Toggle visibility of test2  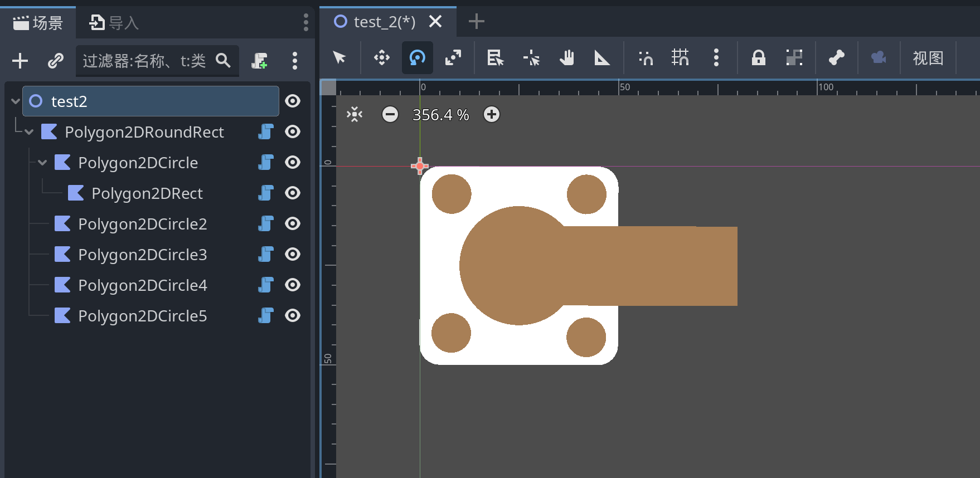(x=293, y=101)
